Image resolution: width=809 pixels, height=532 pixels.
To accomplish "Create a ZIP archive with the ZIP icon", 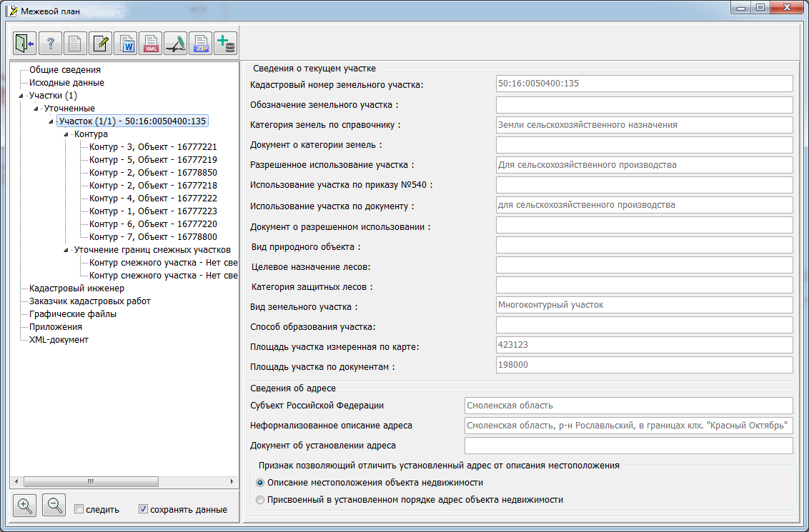I will (201, 44).
